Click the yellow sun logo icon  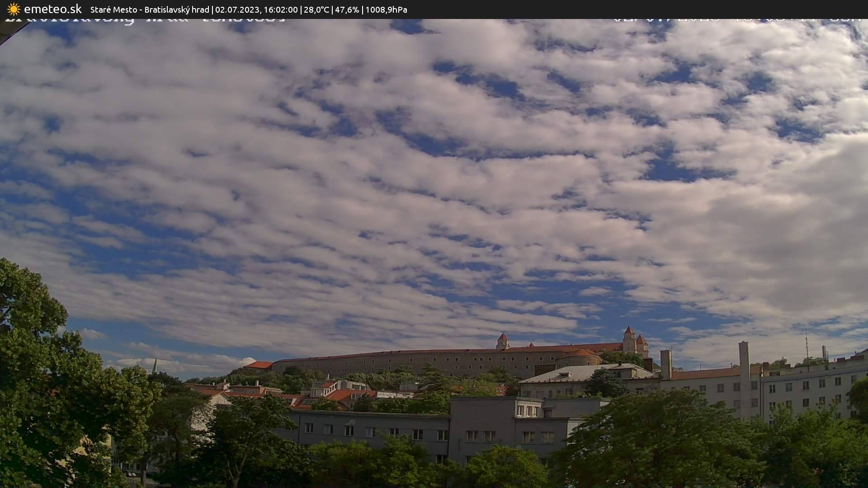[x=14, y=9]
